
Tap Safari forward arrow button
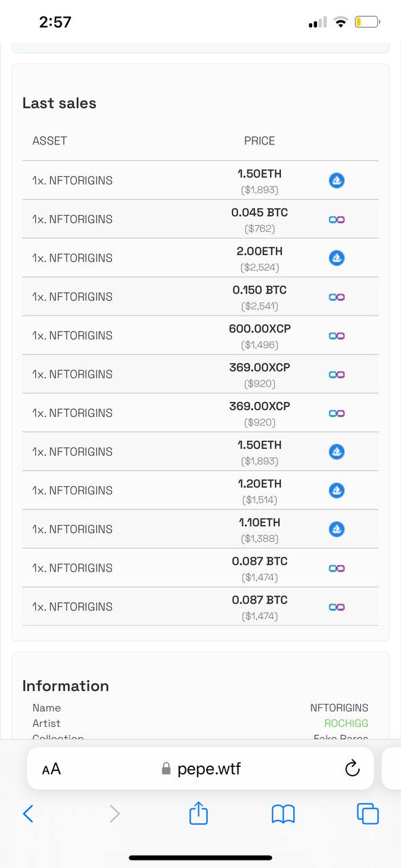pyautogui.click(x=115, y=813)
